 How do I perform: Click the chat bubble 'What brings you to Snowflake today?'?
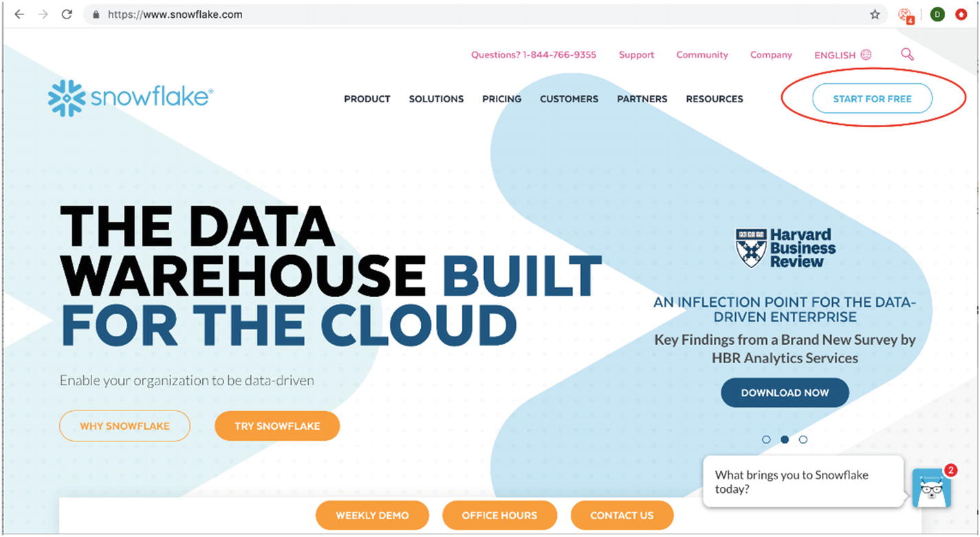point(803,482)
